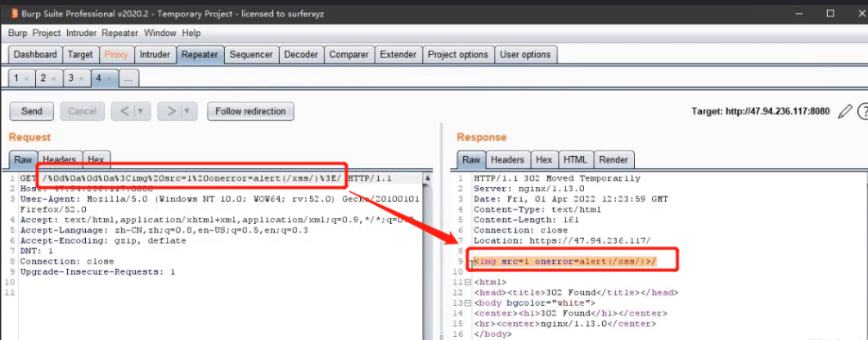Viewport: 868px width, 340px height.
Task: Go back to the previous request with < button
Action: [x=124, y=111]
